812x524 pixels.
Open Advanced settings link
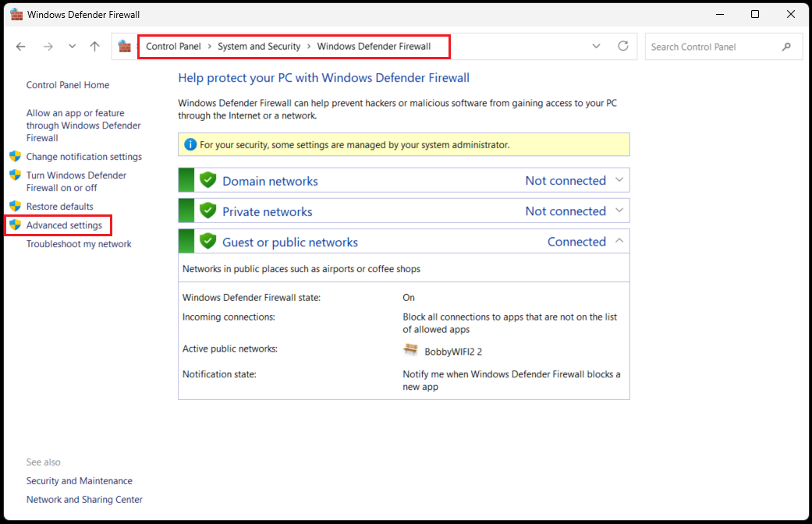(64, 225)
